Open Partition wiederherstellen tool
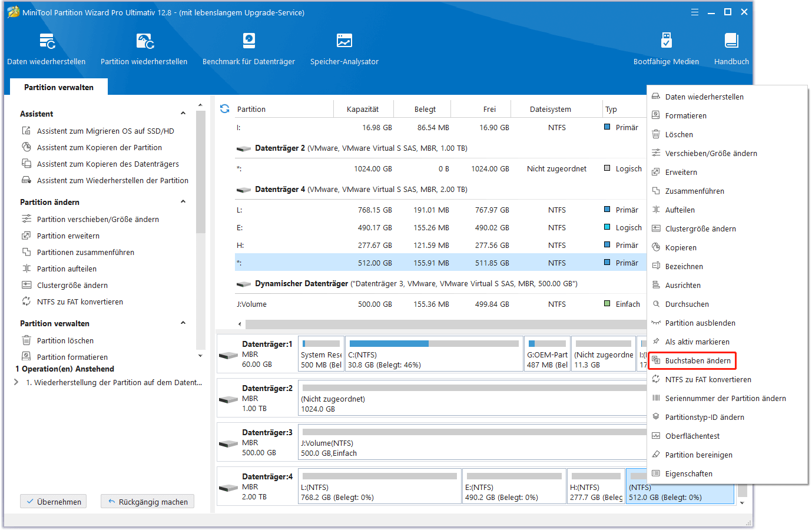The width and height of the screenshot is (812, 530). coord(144,49)
